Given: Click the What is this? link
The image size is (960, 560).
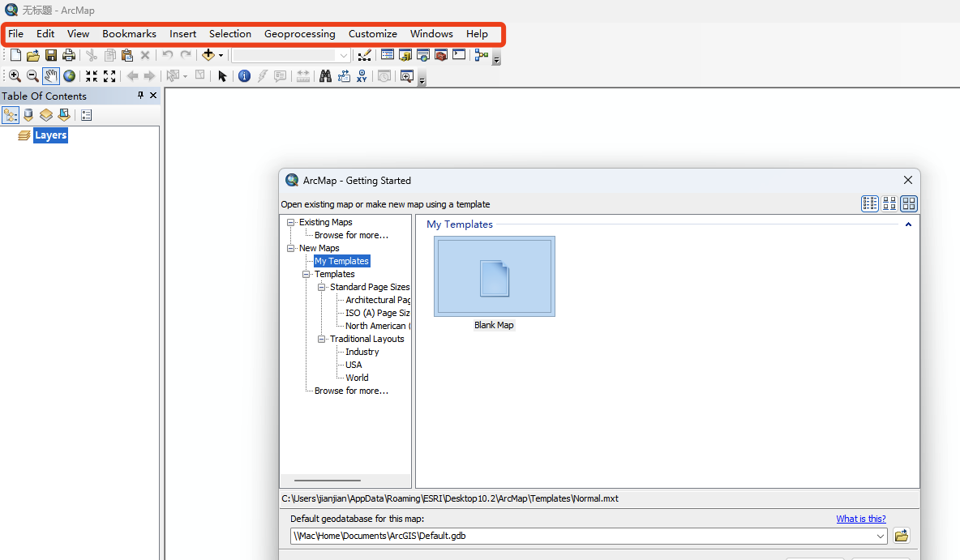Looking at the screenshot, I should 861,519.
